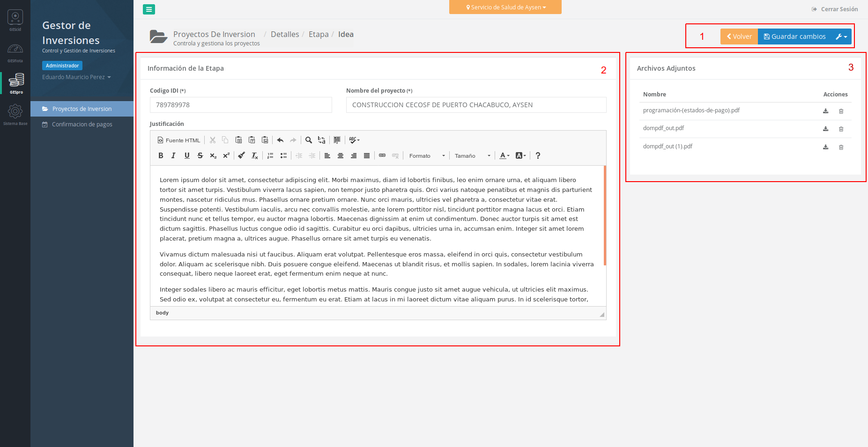Image resolution: width=868 pixels, height=447 pixels.
Task: Click the green hamburger menu icon
Action: [149, 9]
